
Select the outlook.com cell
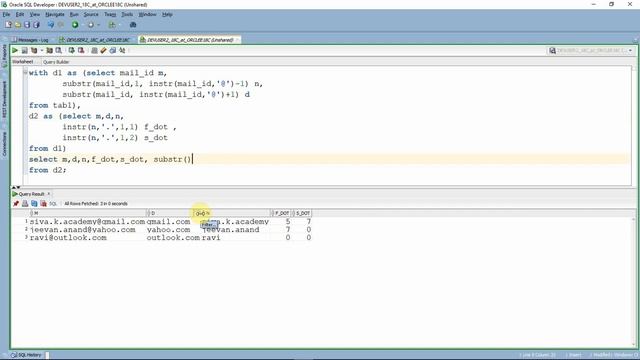coord(173,238)
